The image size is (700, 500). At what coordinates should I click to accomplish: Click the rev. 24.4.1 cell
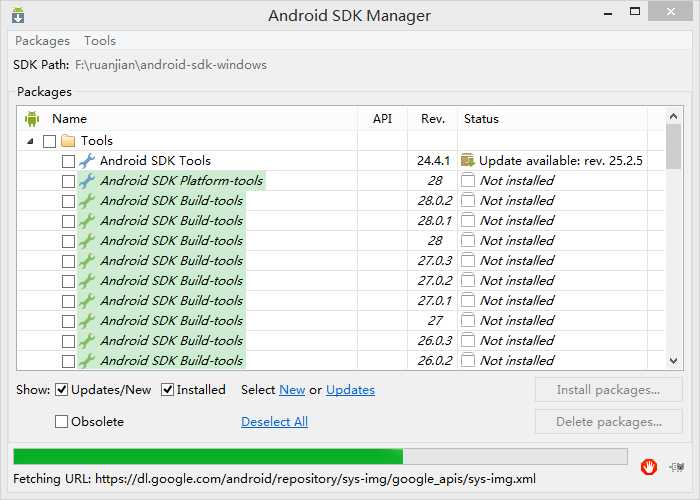[433, 161]
